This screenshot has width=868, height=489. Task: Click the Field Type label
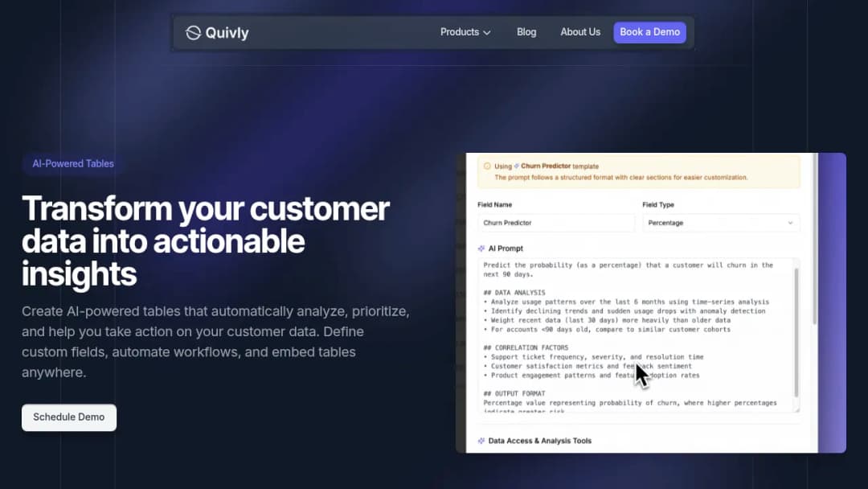[x=658, y=205]
